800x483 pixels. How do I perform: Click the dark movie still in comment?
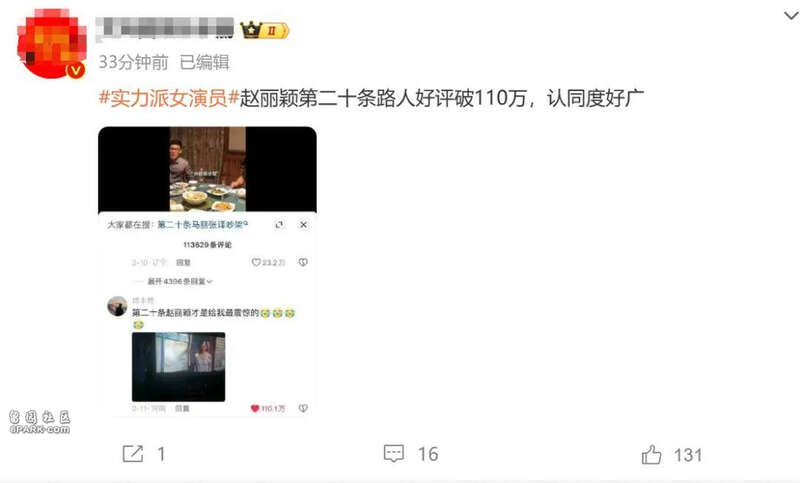(178, 367)
